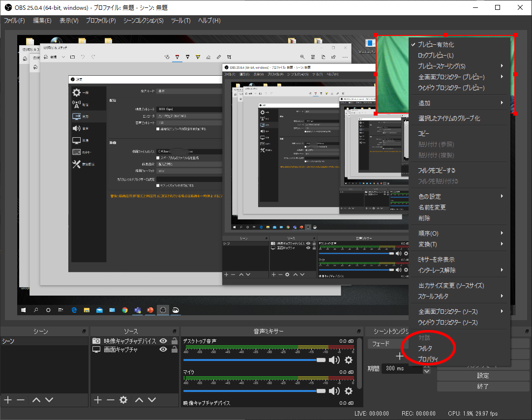532x420 pixels.
Task: Mute デスクトップ音声 speaker icon
Action: coord(334,360)
